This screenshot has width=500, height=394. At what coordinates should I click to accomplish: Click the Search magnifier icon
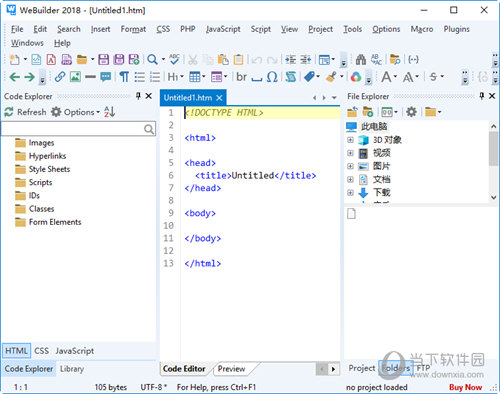(x=152, y=60)
